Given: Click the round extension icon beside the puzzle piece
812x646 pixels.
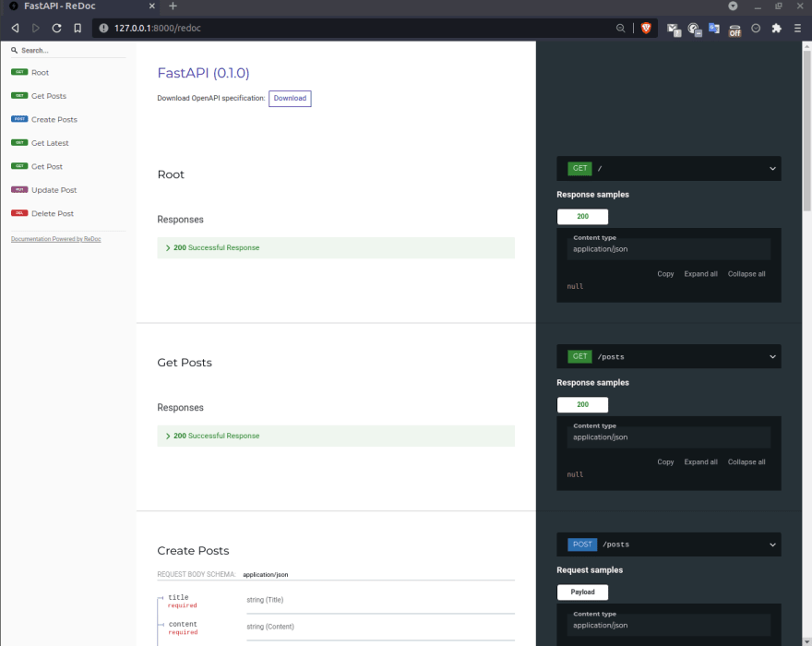Looking at the screenshot, I should pyautogui.click(x=756, y=28).
